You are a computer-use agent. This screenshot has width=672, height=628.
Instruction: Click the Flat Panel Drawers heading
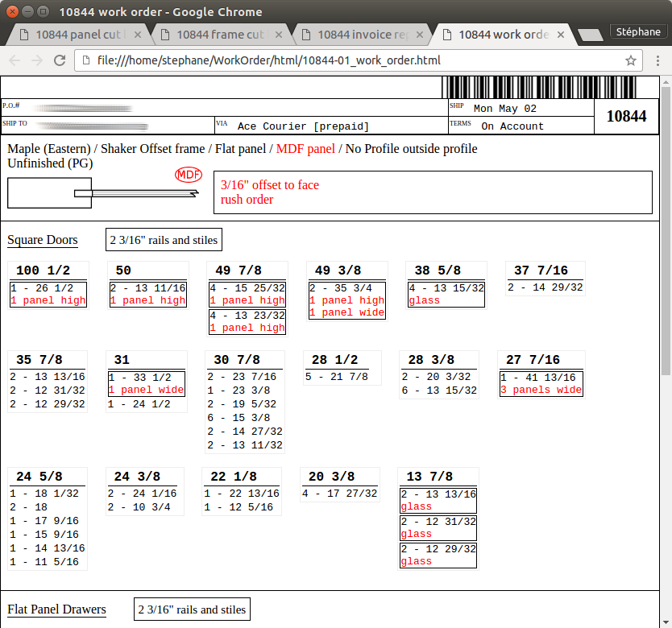[56, 609]
